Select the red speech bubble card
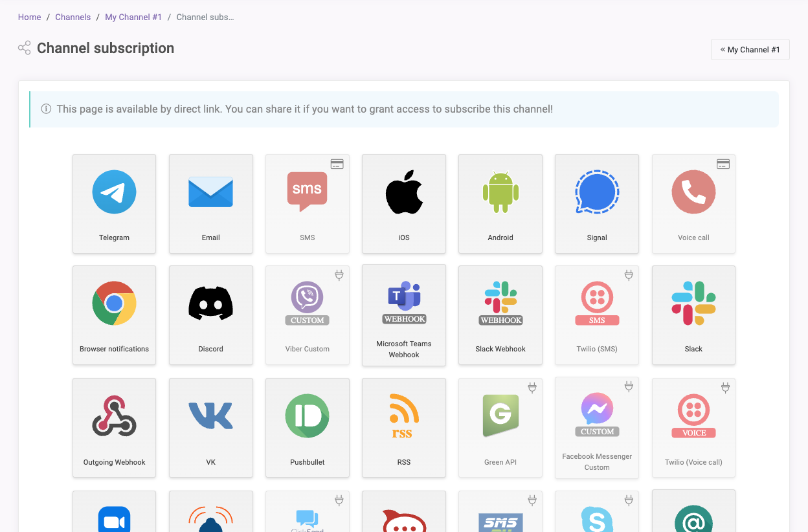Screen dimensions: 808x532 403,511
